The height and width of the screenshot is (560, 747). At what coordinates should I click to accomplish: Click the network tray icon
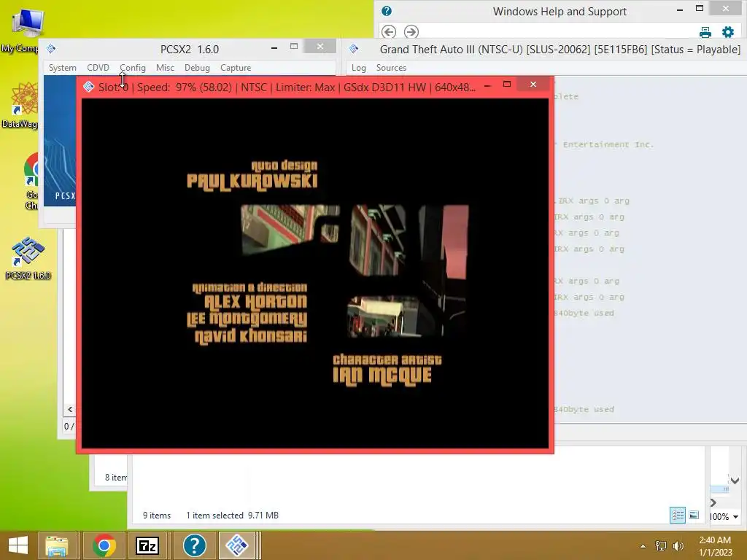tap(661, 545)
